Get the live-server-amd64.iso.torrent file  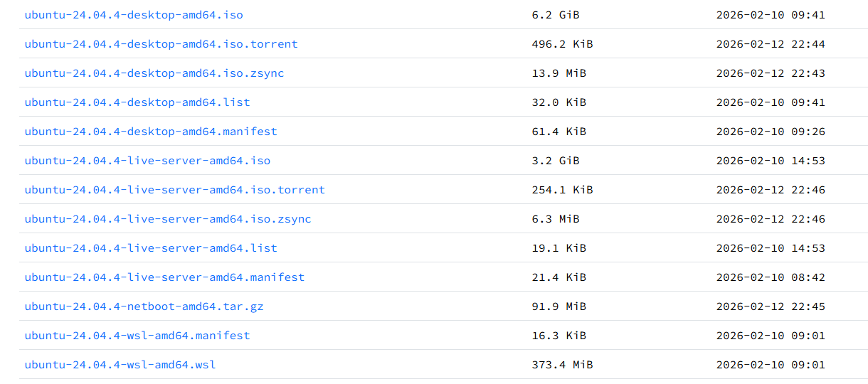click(174, 190)
